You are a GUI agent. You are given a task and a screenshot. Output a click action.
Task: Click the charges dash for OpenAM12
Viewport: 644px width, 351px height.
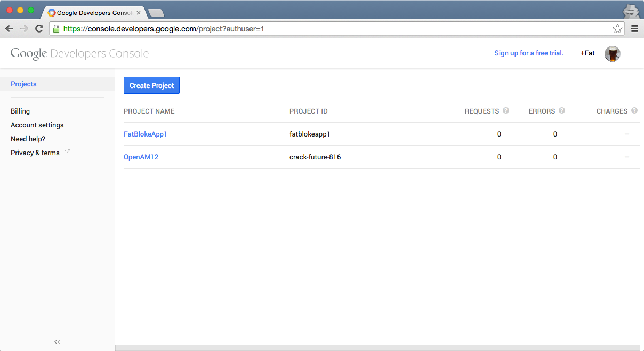[x=627, y=157]
